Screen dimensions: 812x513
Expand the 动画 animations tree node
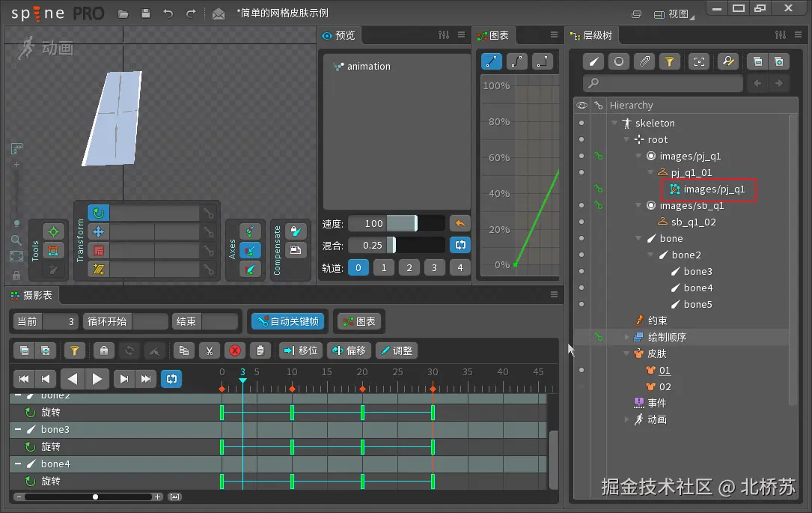pyautogui.click(x=627, y=420)
